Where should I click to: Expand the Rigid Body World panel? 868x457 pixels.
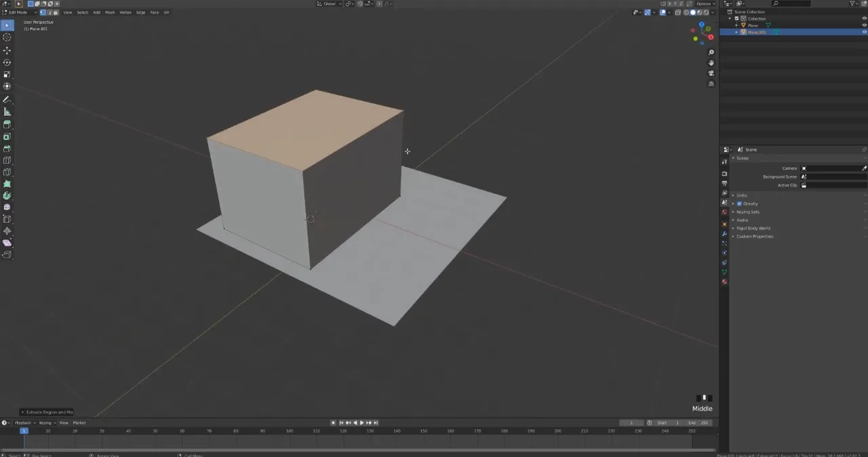click(753, 228)
